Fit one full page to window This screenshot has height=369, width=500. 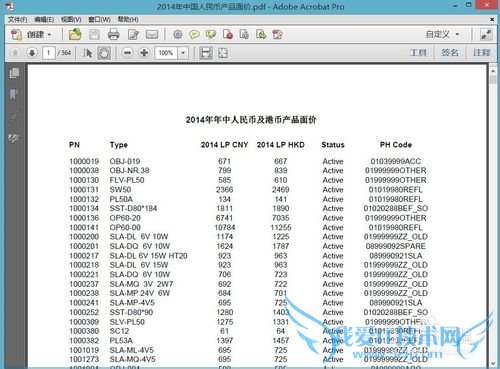point(223,53)
